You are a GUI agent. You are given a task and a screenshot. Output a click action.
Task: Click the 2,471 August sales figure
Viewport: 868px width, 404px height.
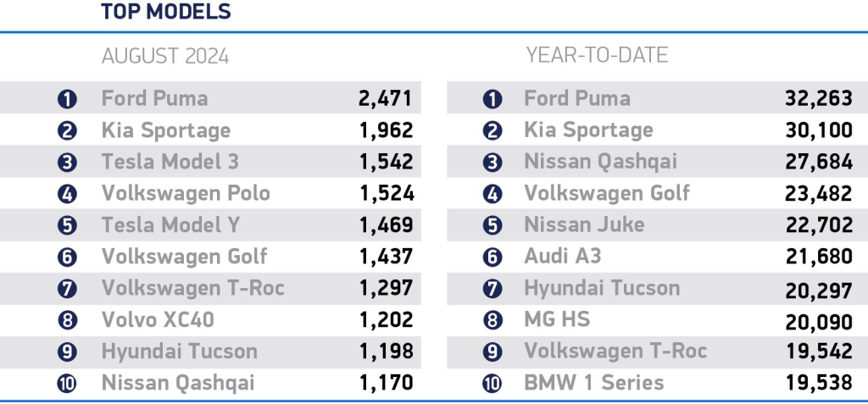click(386, 99)
